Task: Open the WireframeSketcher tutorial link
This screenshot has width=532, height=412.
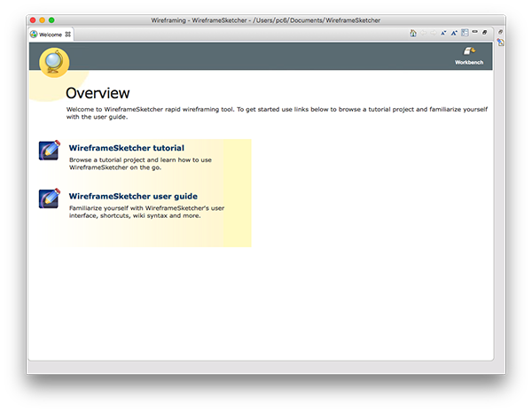Action: (x=127, y=148)
